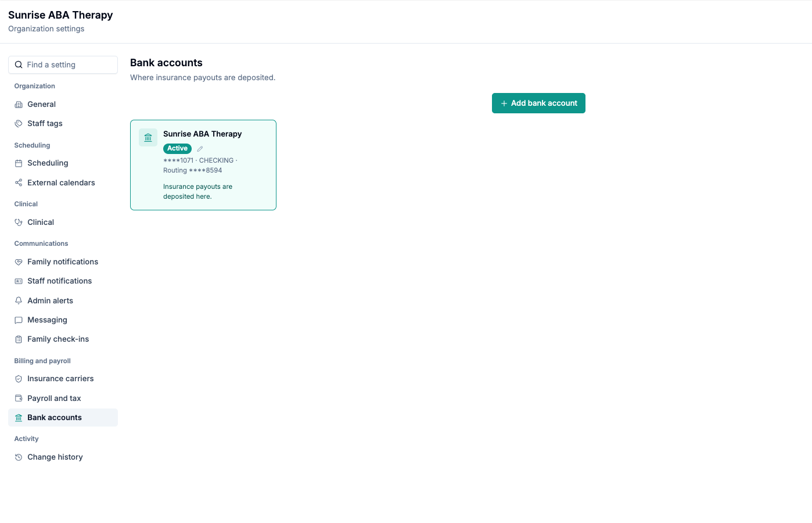Select the Sunrise ABA Therapy account card title
Screen dimensions: 812x523
[202, 134]
